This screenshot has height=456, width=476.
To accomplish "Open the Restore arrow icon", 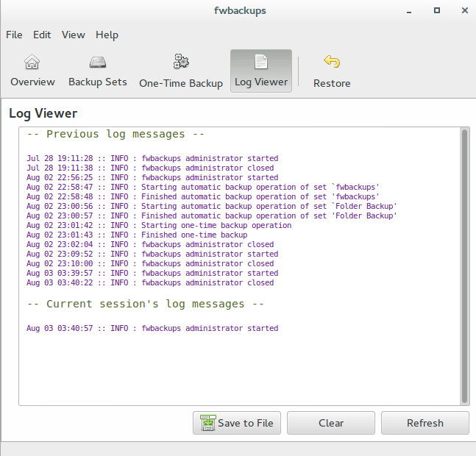I will pyautogui.click(x=332, y=62).
